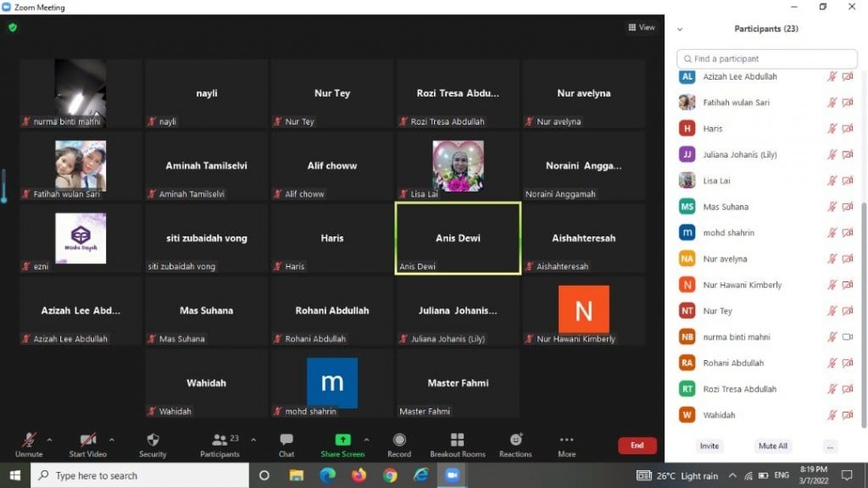Open the Chat panel
The width and height of the screenshot is (868, 488).
click(x=287, y=445)
